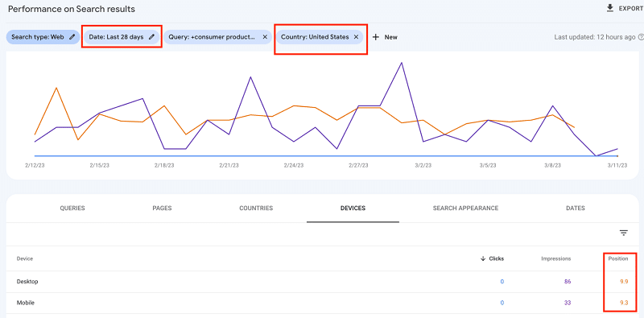Select the DEVICES tab
Image resolution: width=644 pixels, height=318 pixels.
click(x=353, y=209)
